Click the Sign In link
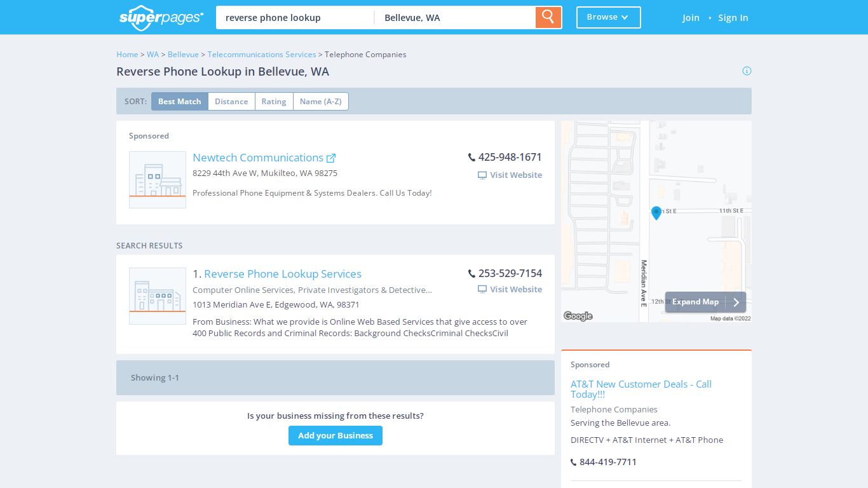868x488 pixels. 733,18
